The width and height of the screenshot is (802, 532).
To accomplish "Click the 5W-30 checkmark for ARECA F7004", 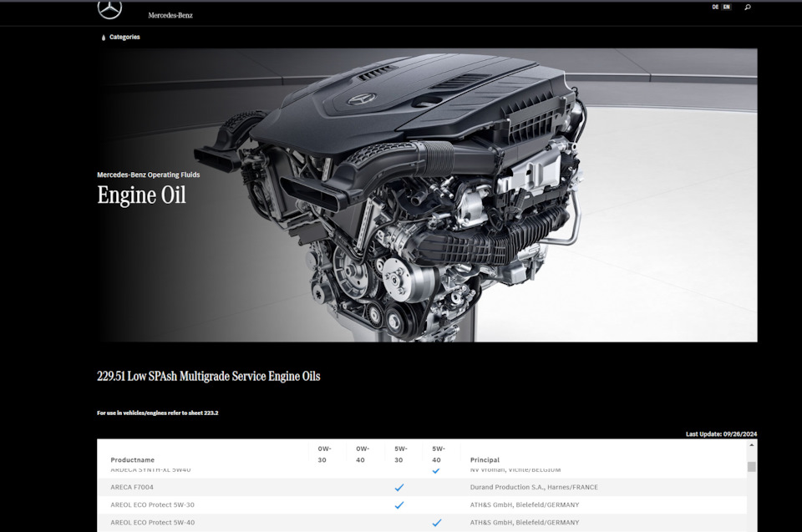I will (398, 487).
